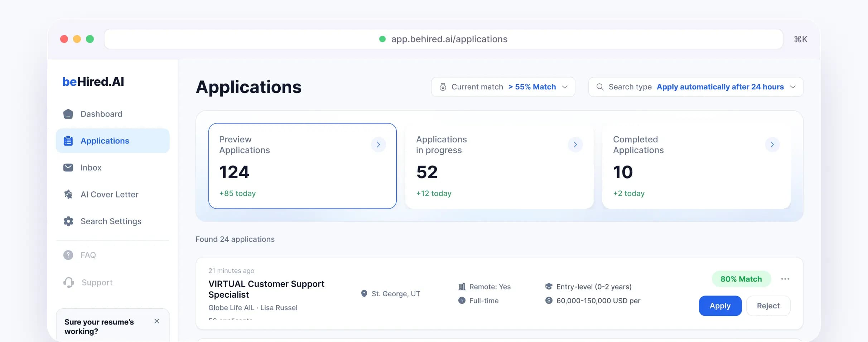Image resolution: width=868 pixels, height=342 pixels.
Task: Click the Support headset icon
Action: click(x=68, y=282)
